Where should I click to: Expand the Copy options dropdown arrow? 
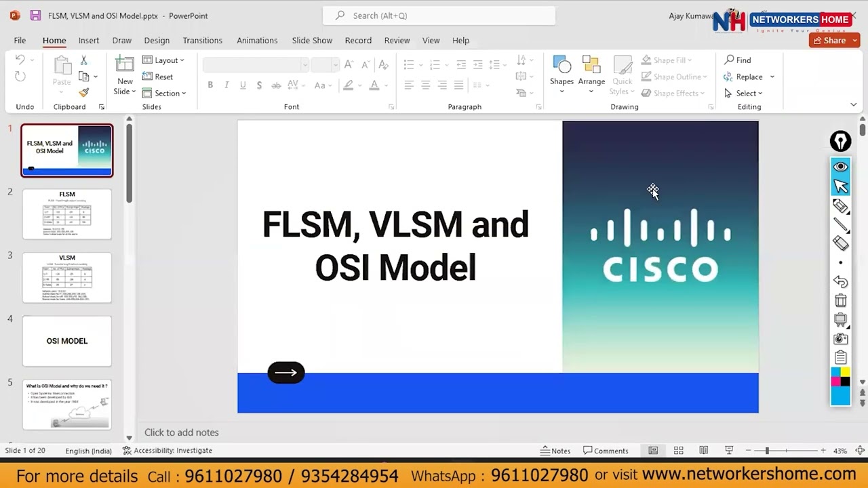click(96, 77)
